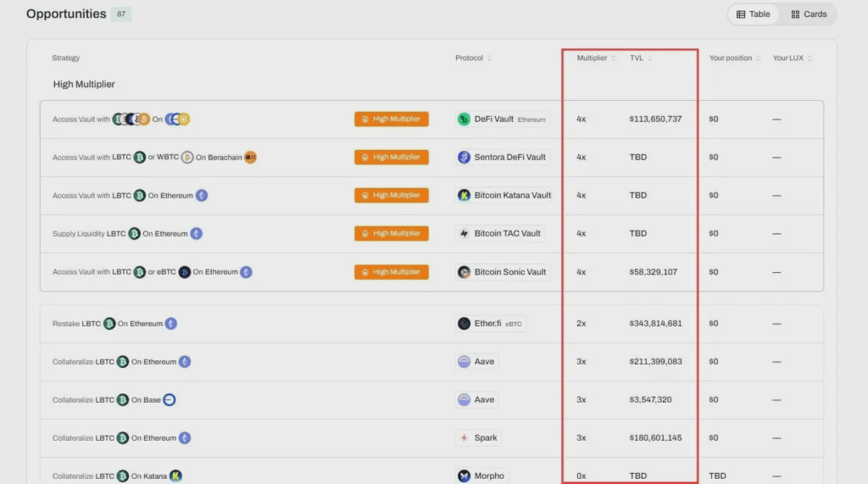Select TVL value $211,399,083
Screen dimensions: 868x484
click(655, 362)
